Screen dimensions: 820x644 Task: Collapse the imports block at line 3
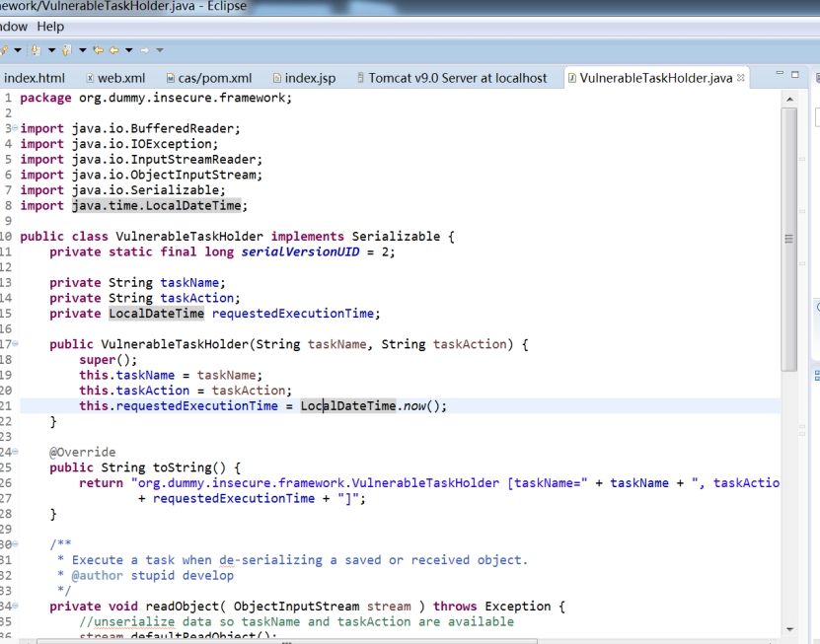coord(15,128)
